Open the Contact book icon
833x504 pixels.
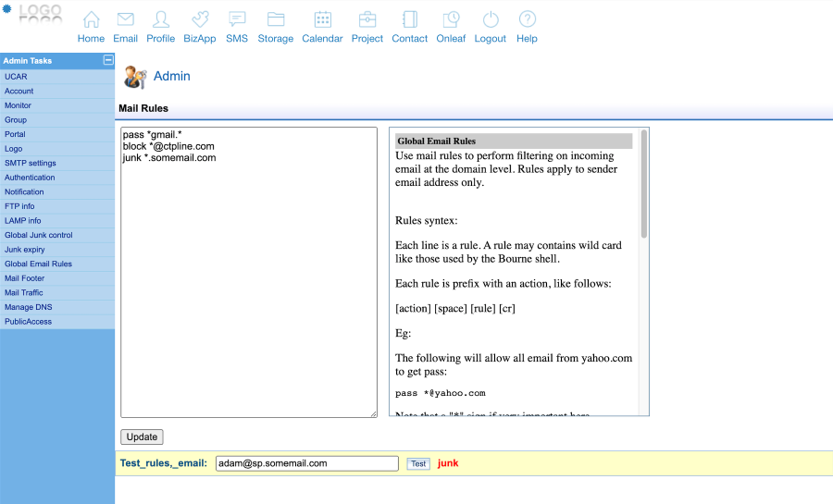tap(409, 19)
